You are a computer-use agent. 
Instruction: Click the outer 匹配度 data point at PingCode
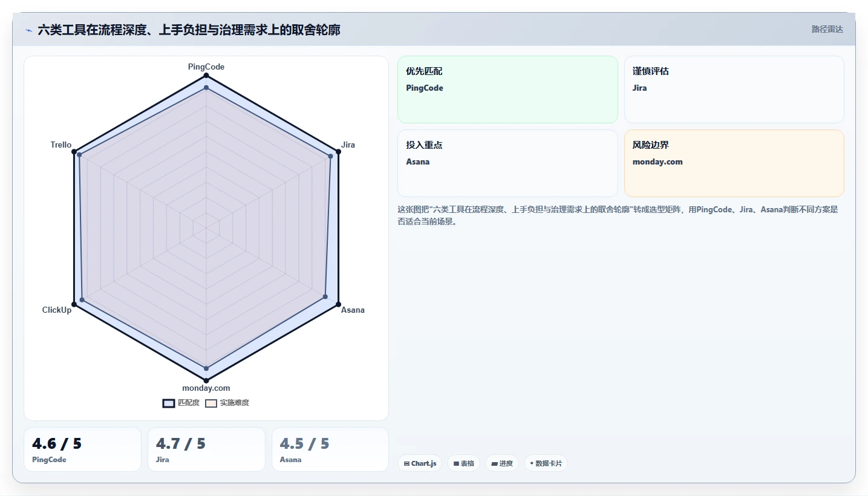(206, 76)
